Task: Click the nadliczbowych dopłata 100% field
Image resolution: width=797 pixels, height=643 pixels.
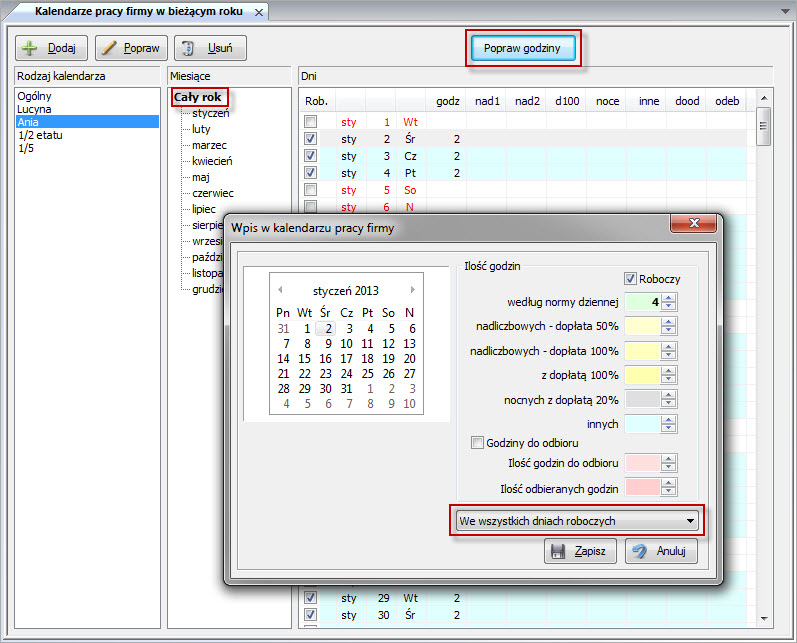Action: 642,351
